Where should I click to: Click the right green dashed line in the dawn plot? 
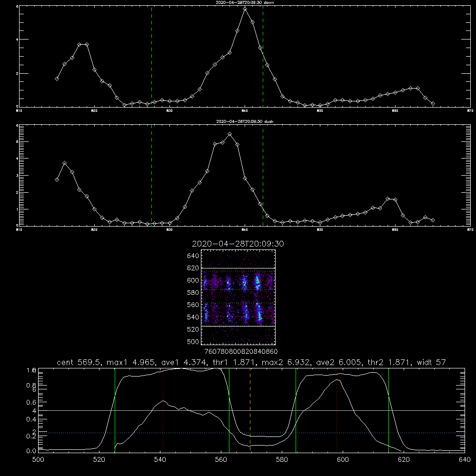coord(263,56)
